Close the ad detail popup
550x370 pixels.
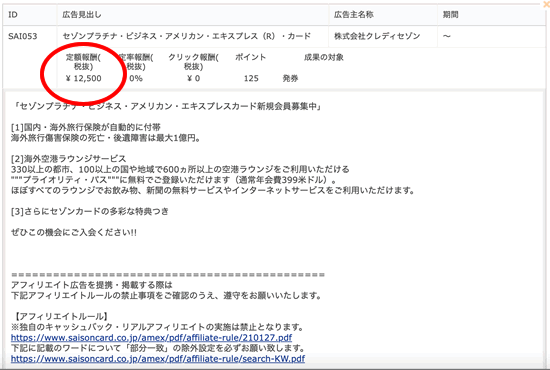546,5
